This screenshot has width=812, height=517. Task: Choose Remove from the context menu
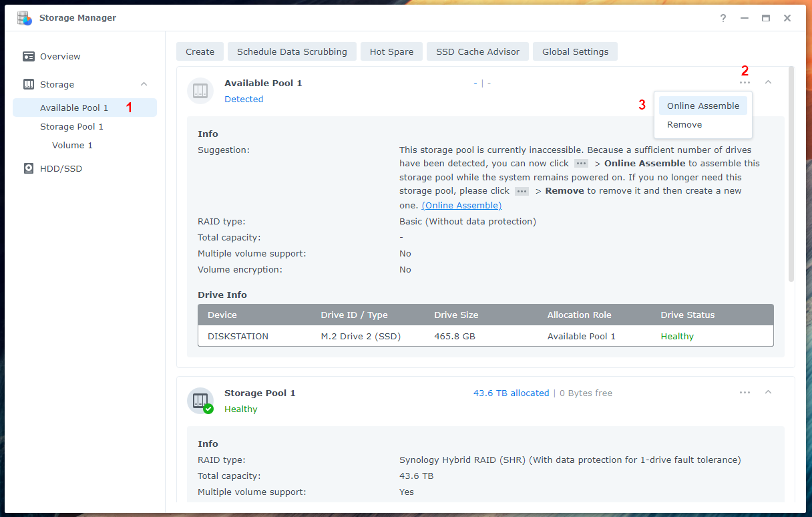(x=684, y=125)
